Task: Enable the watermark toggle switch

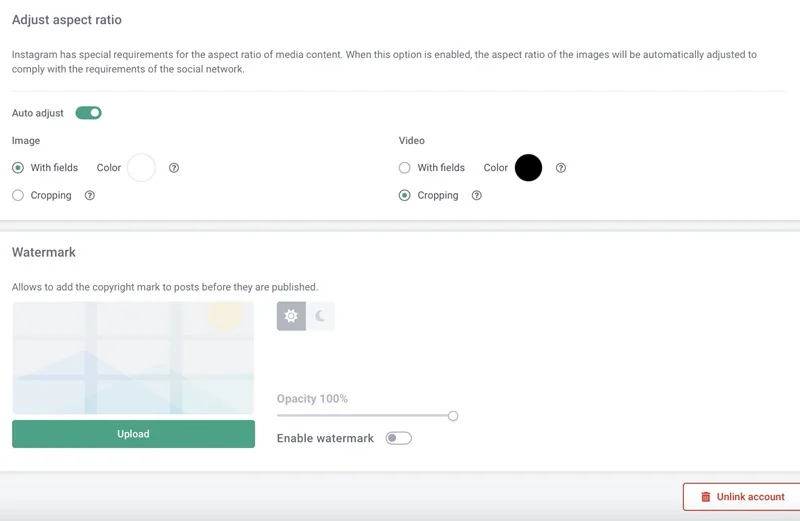Action: (x=398, y=438)
